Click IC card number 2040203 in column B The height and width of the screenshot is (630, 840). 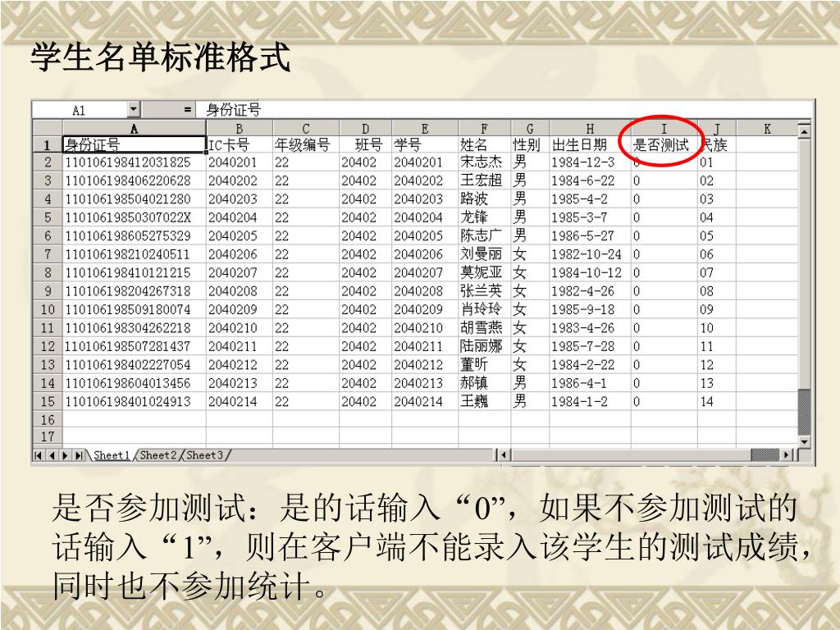240,199
